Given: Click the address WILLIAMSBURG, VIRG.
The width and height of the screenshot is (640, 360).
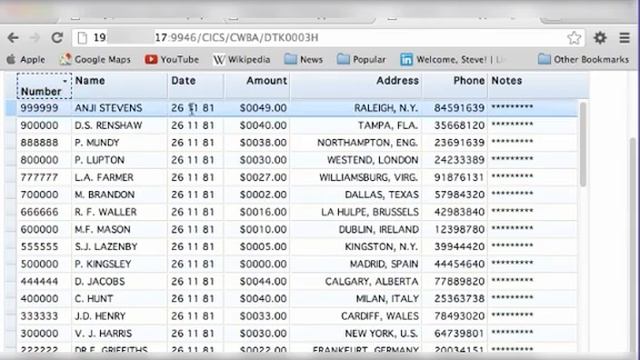Looking at the screenshot, I should (369, 178).
